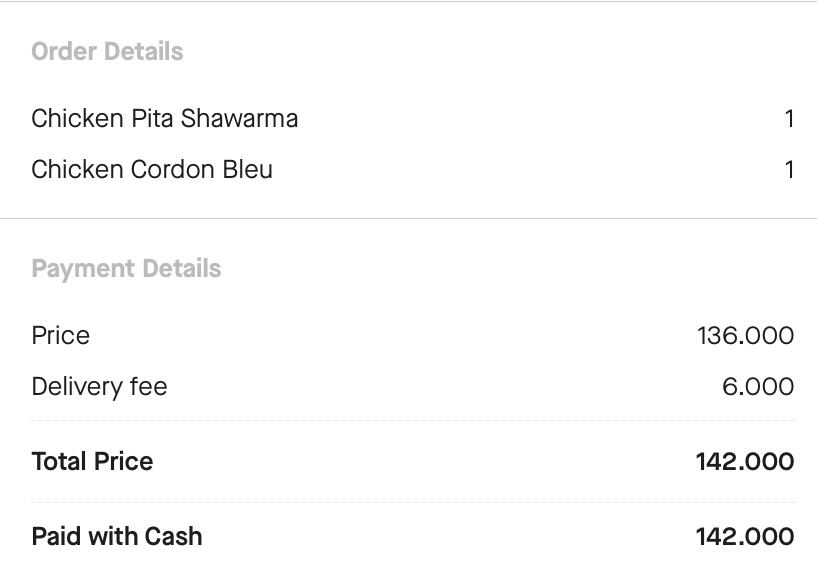Image resolution: width=817 pixels, height=576 pixels.
Task: Click the 142.000 Total Price amount
Action: (x=746, y=461)
